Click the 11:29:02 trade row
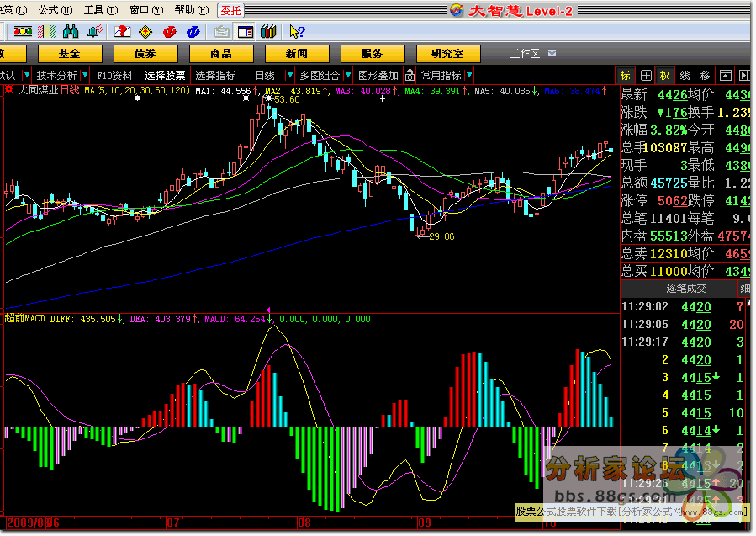Viewport: 756px width, 536px height. (x=685, y=307)
